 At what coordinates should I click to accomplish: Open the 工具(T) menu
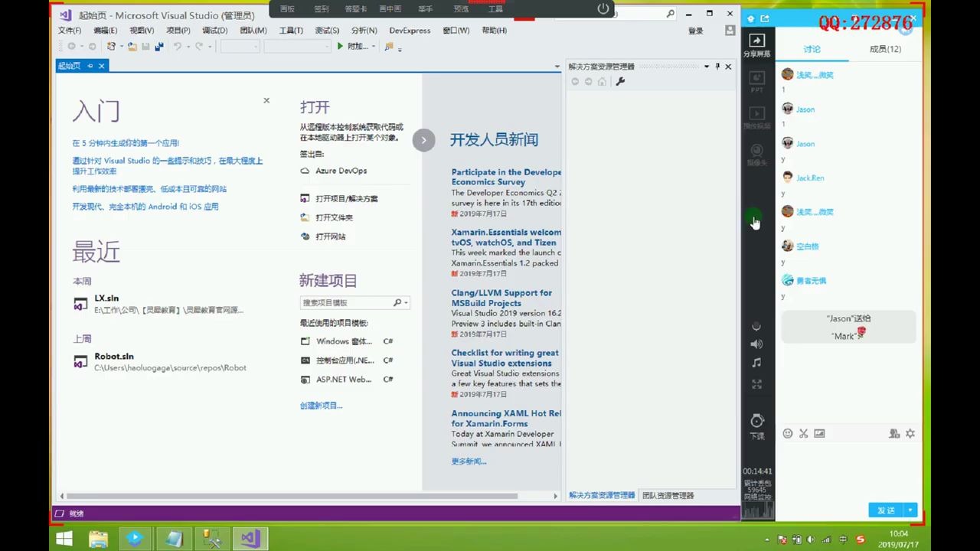[291, 31]
